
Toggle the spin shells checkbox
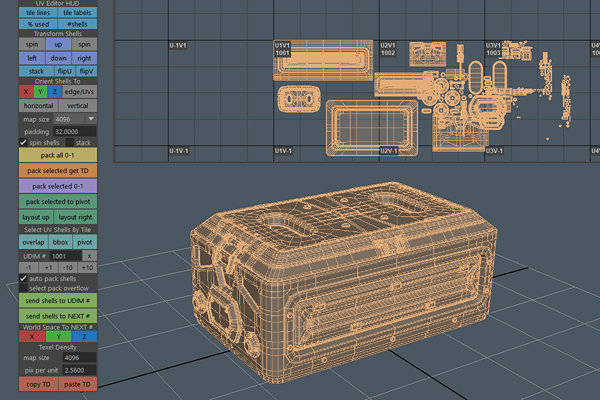(24, 143)
